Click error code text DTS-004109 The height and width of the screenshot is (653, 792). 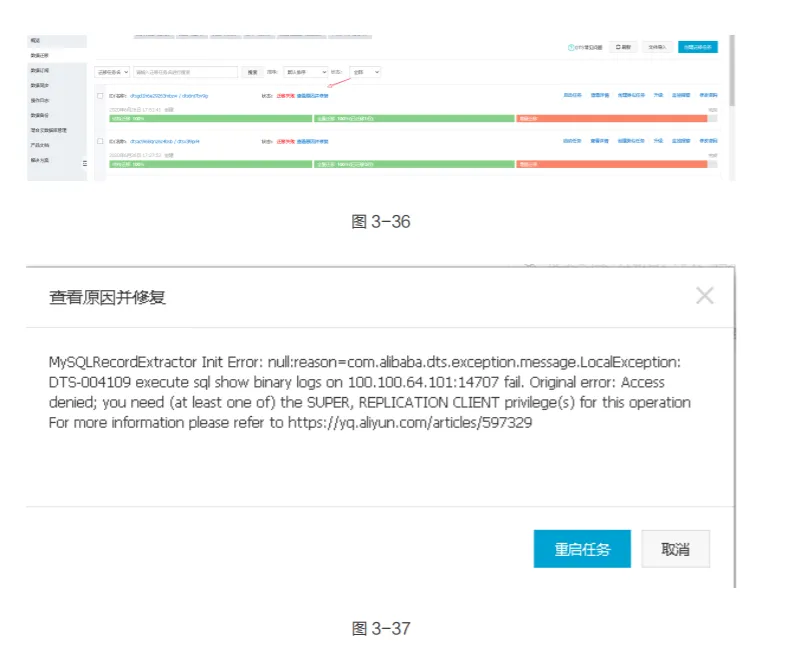89,382
